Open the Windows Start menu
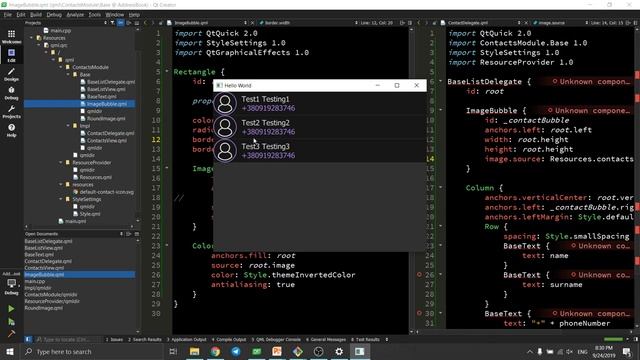 [10, 351]
